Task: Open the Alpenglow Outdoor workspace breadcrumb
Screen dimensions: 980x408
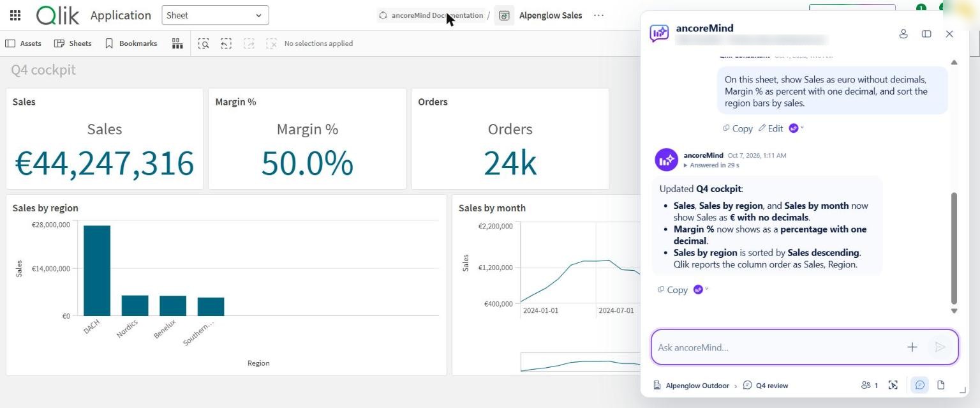Action: 691,386
